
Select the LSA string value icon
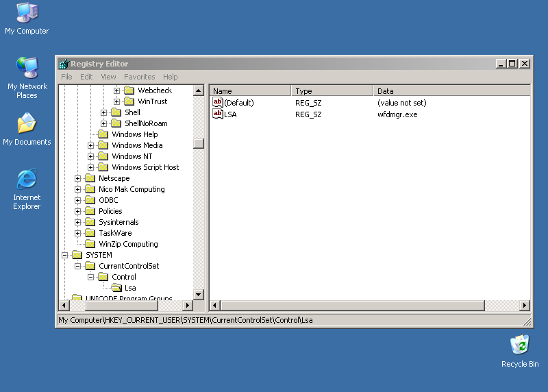click(218, 114)
